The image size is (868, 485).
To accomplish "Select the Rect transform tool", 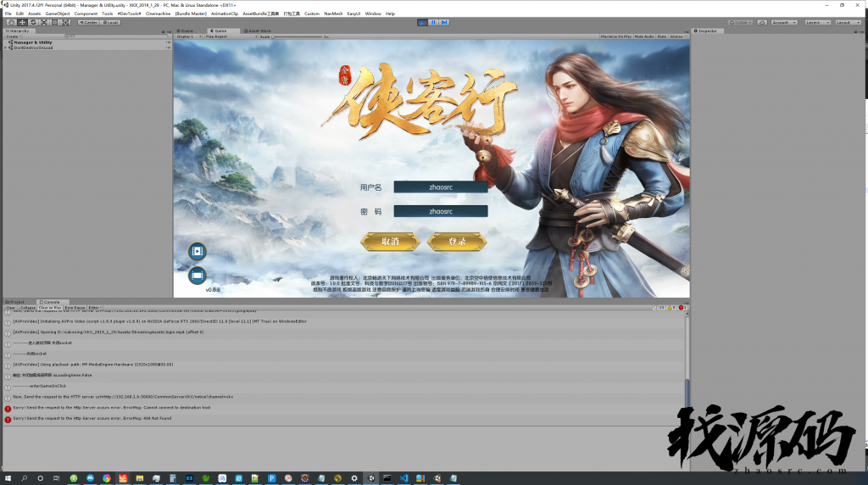I will [55, 23].
